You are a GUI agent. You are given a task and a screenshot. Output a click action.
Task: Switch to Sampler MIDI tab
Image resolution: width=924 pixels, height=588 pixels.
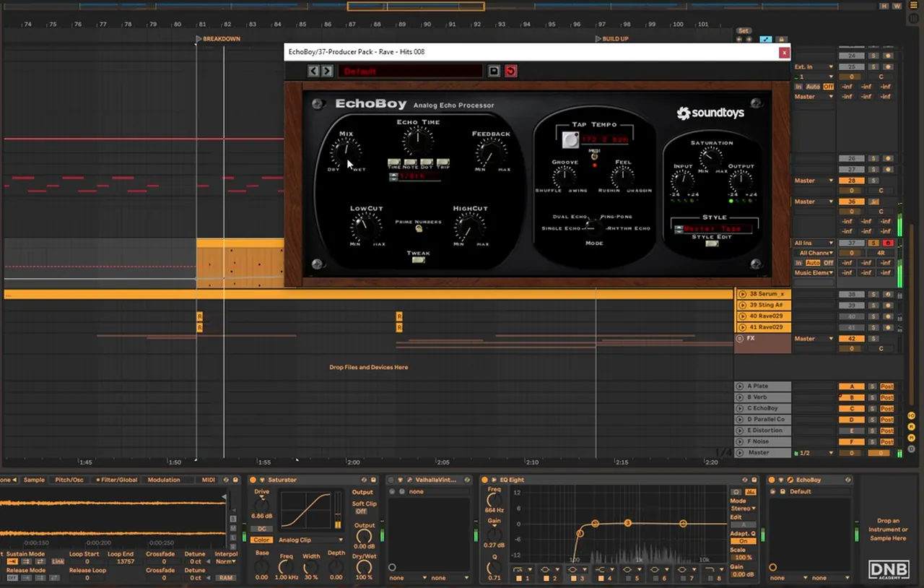[x=209, y=480]
